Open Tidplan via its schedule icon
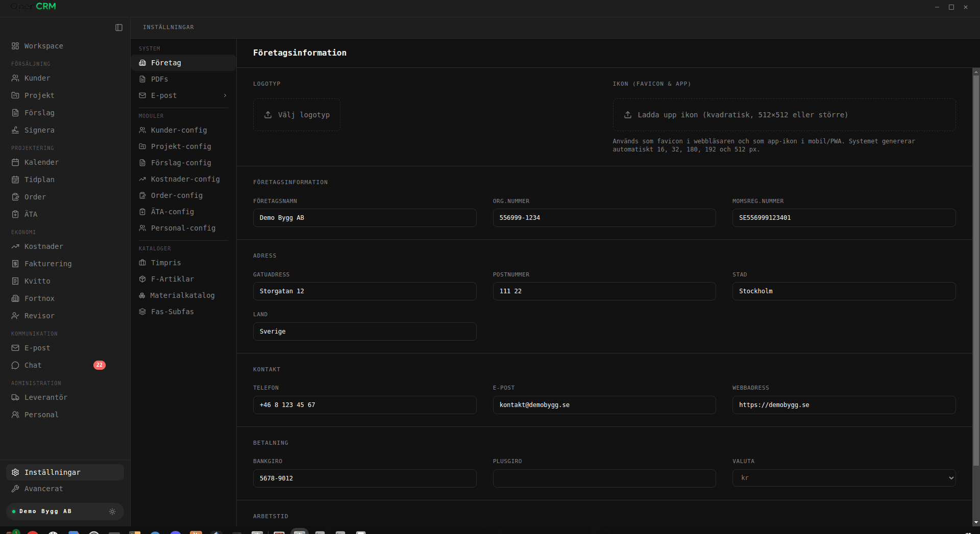 pyautogui.click(x=15, y=180)
